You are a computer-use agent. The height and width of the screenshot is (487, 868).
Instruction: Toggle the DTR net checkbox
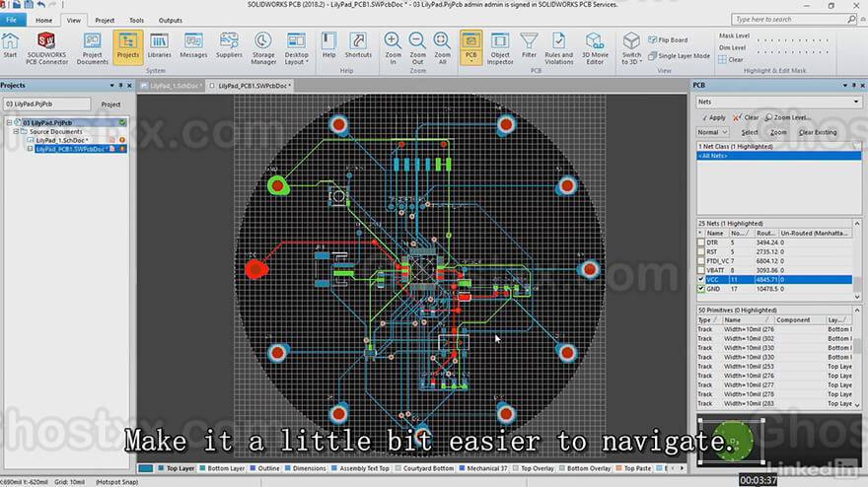(701, 243)
